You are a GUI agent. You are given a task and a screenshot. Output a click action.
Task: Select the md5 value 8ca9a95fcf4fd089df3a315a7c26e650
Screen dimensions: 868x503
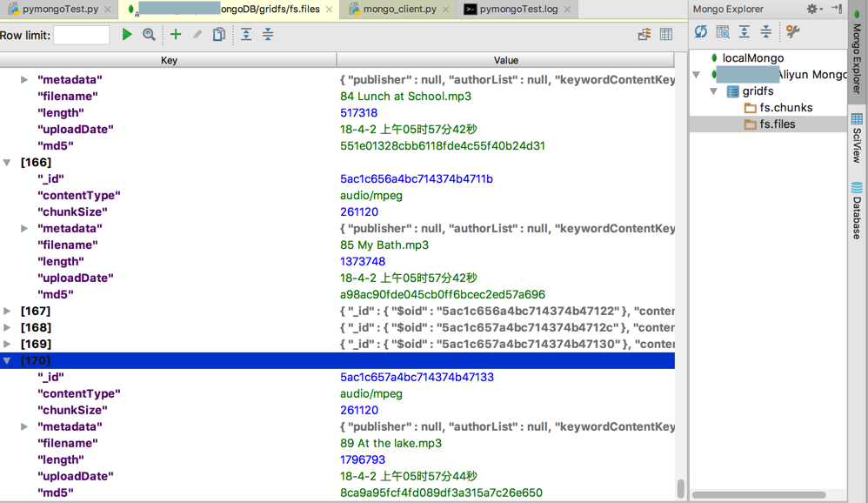point(441,493)
